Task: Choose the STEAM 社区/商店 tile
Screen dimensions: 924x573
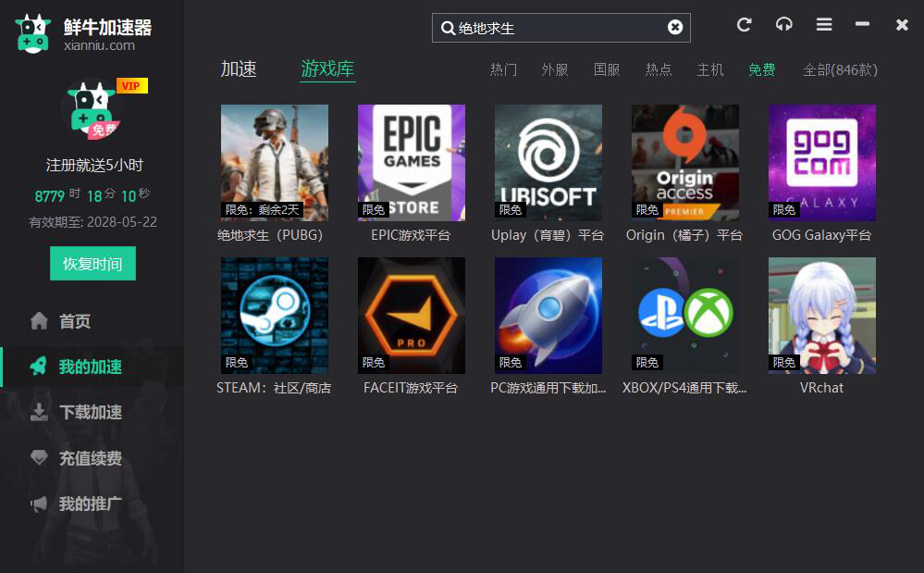Action: tap(275, 316)
